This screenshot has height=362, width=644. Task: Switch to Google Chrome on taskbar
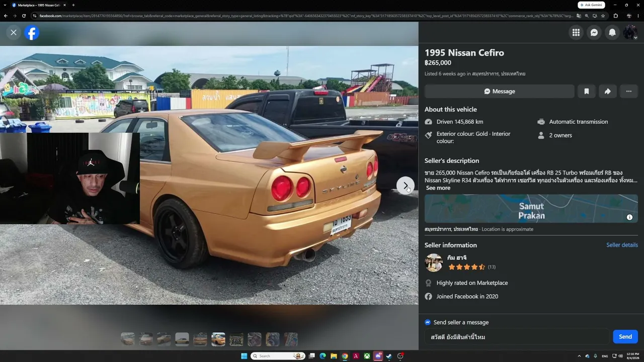point(345,356)
